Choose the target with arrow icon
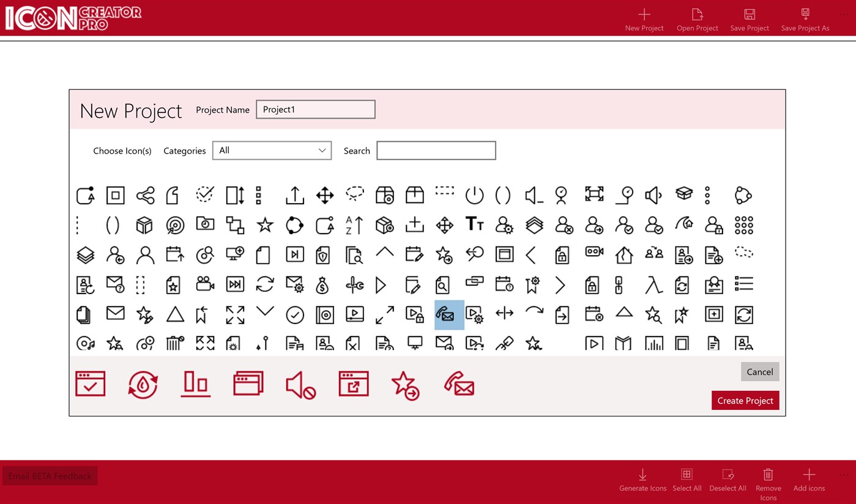 (175, 225)
